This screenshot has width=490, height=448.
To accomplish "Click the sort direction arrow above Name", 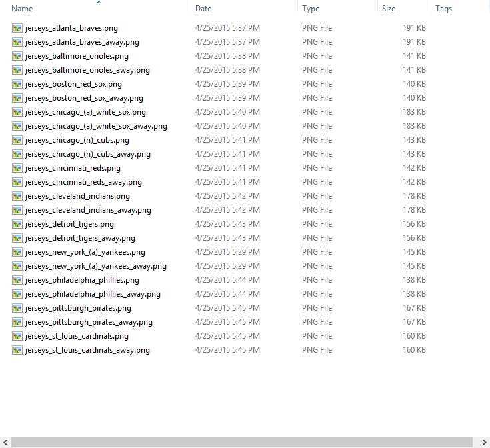I will point(99,2).
